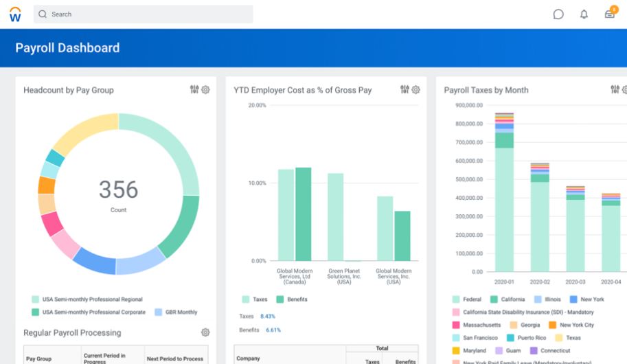Toggle Taxes legend swatch in employer cost chart

246,299
